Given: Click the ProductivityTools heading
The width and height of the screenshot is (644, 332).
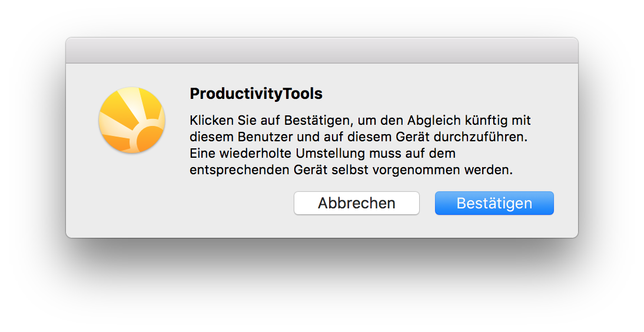Looking at the screenshot, I should coord(256,94).
